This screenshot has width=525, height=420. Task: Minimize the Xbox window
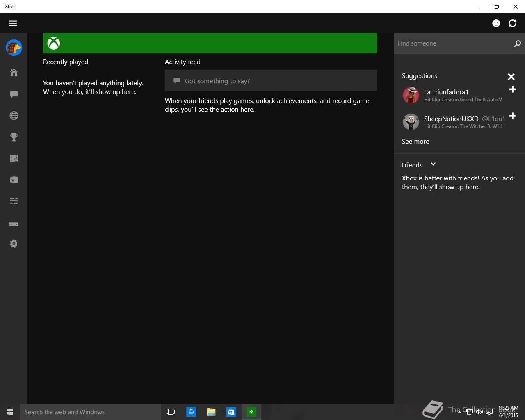point(478,7)
